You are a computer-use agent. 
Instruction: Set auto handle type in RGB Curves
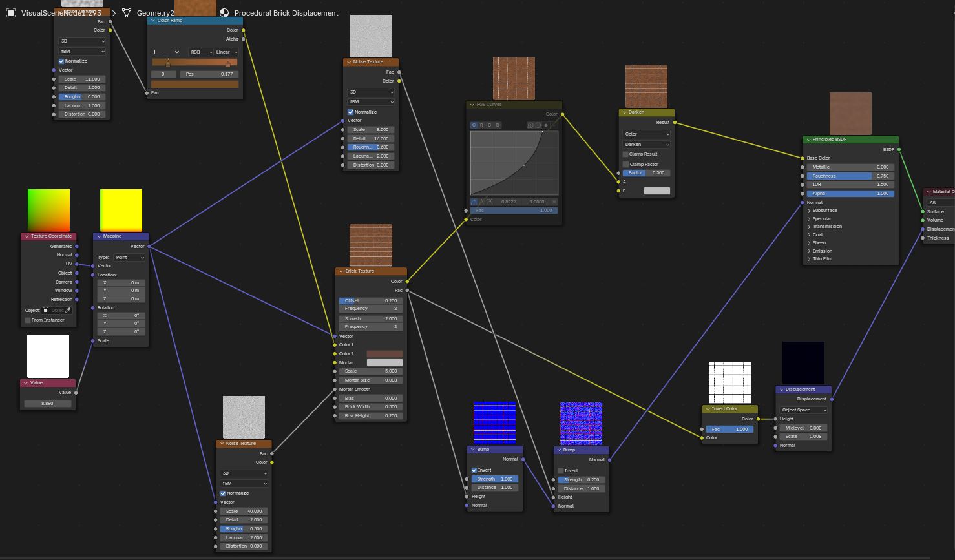coord(474,202)
